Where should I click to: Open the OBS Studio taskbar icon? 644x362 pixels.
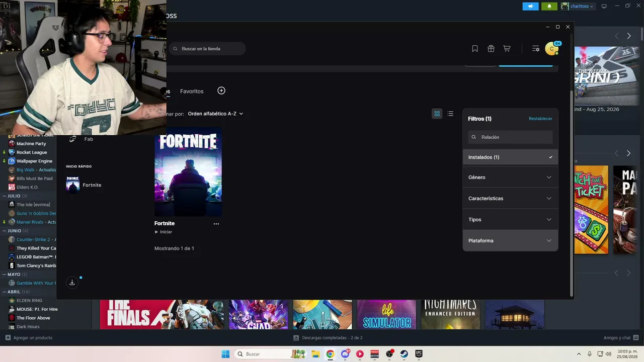point(389,354)
